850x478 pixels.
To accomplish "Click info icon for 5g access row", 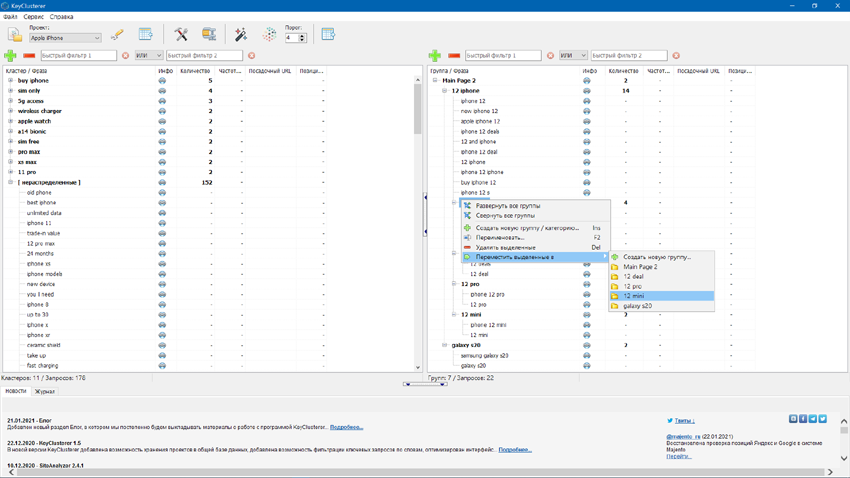I will click(162, 101).
